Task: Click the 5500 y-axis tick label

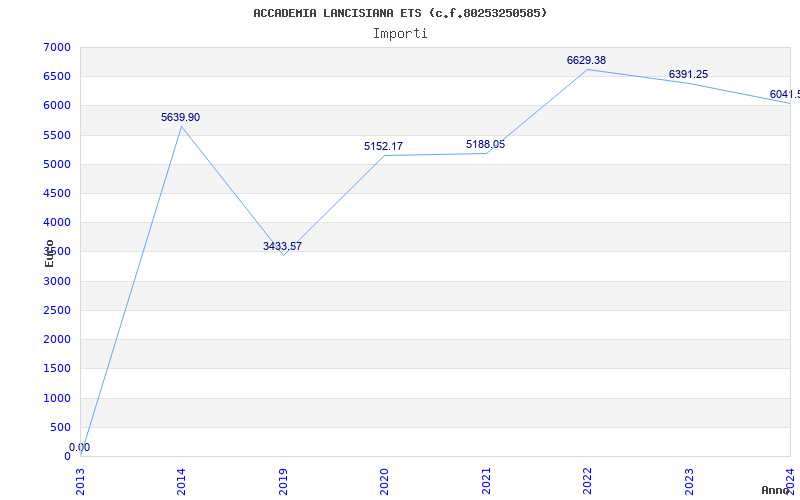Action: [x=57, y=135]
